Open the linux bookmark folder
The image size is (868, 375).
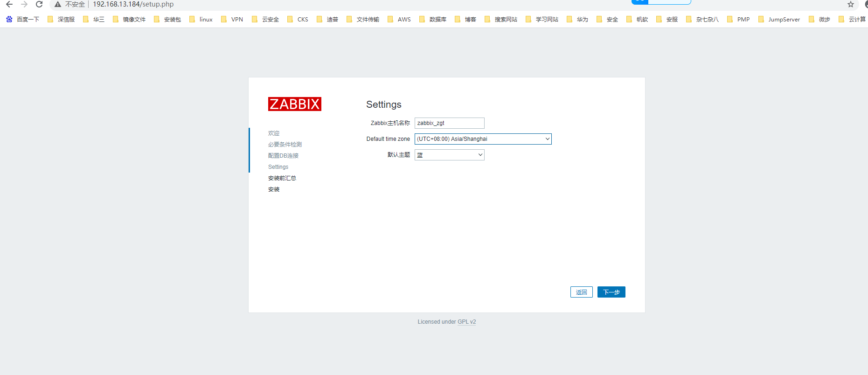[201, 19]
